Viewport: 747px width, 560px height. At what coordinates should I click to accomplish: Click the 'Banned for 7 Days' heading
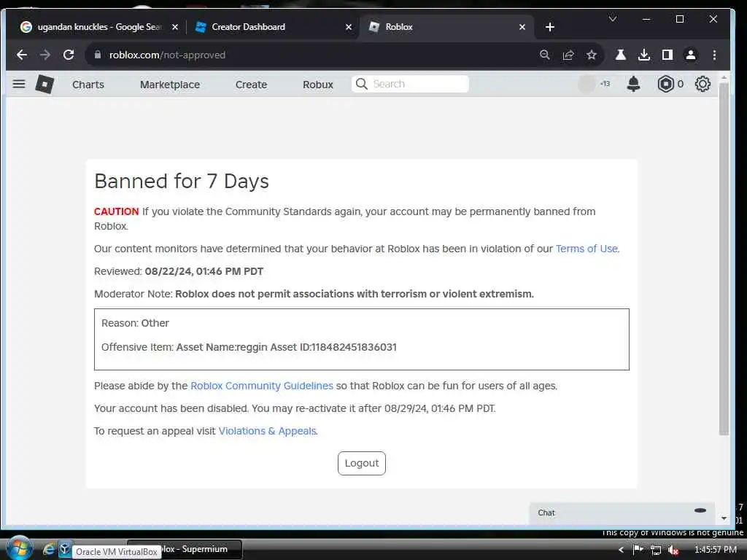tap(182, 182)
